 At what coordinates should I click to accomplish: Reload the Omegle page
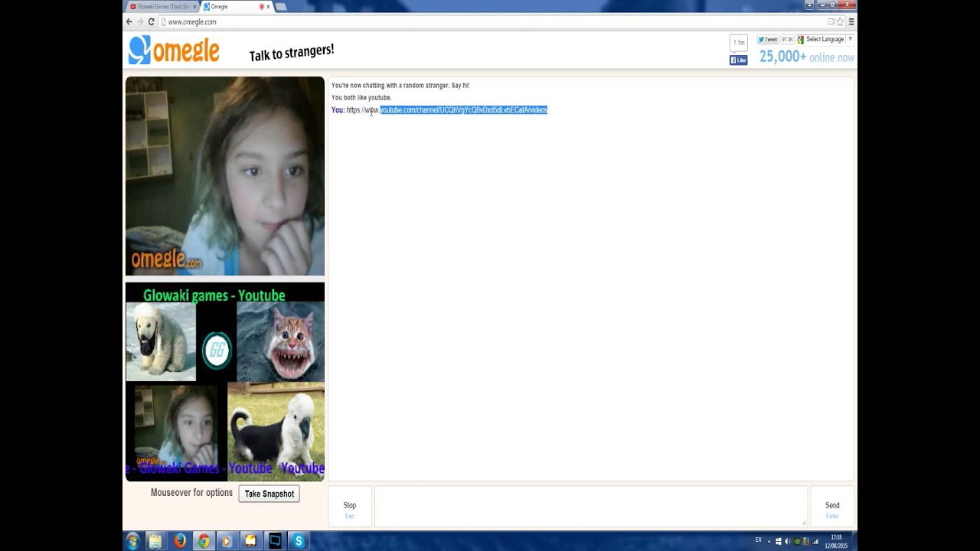point(152,21)
